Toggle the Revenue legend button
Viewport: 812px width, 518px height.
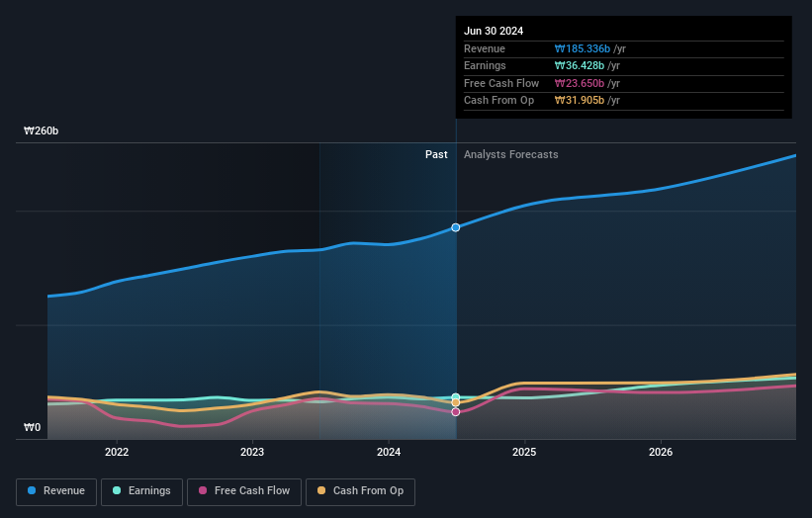[x=56, y=491]
